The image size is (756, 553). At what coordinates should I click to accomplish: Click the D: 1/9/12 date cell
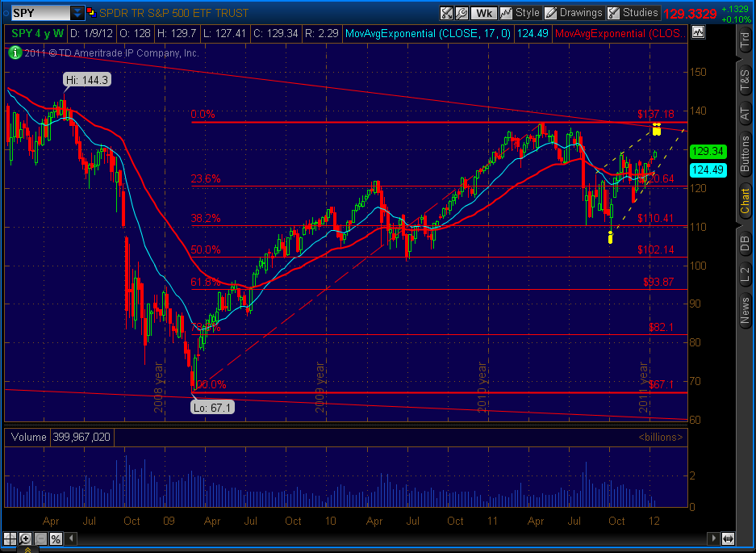pos(92,33)
